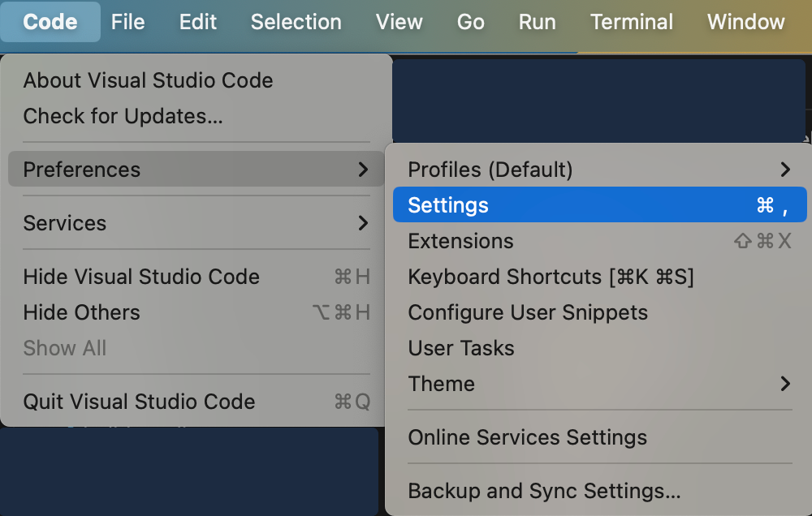Image resolution: width=812 pixels, height=516 pixels.
Task: Select Check for Updates...
Action: [x=197, y=116]
